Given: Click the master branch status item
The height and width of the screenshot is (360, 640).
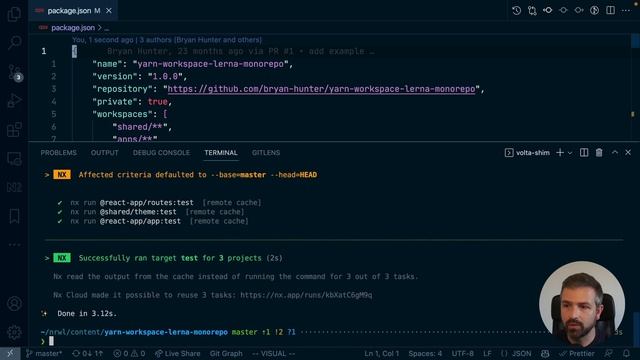Looking at the screenshot, I should (x=44, y=353).
